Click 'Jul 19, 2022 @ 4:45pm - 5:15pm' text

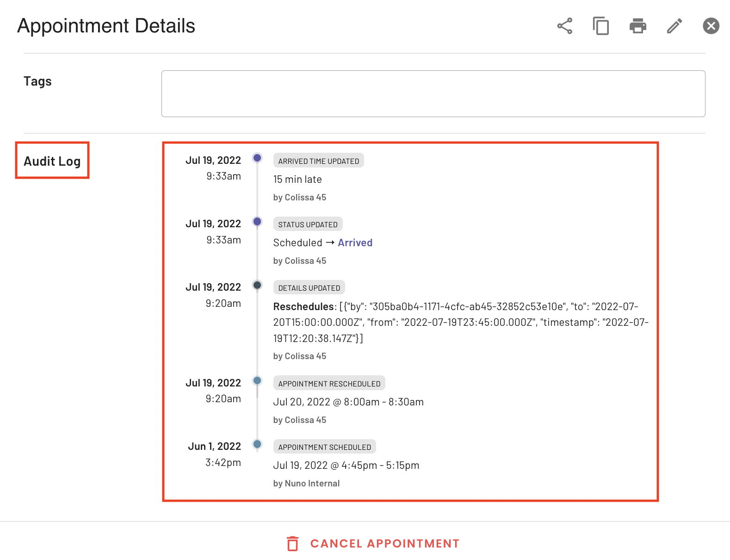346,465
